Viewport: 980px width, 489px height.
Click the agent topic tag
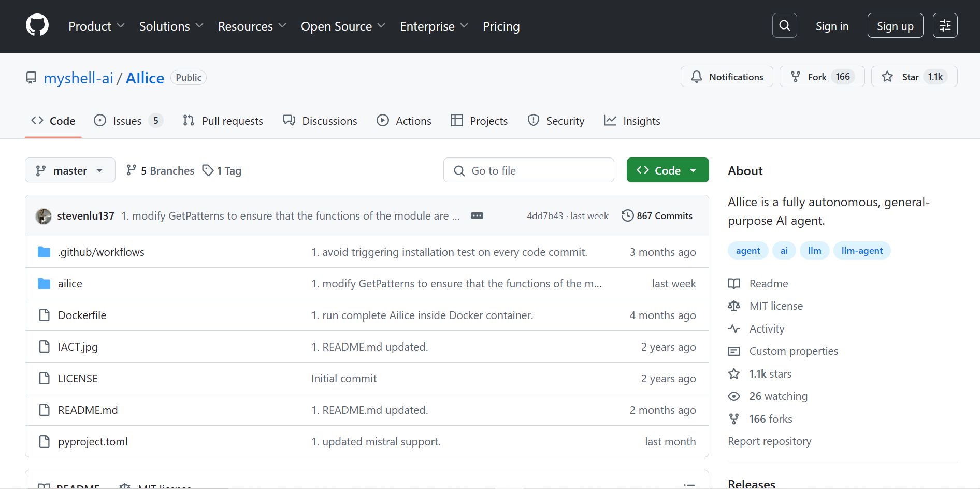tap(748, 251)
